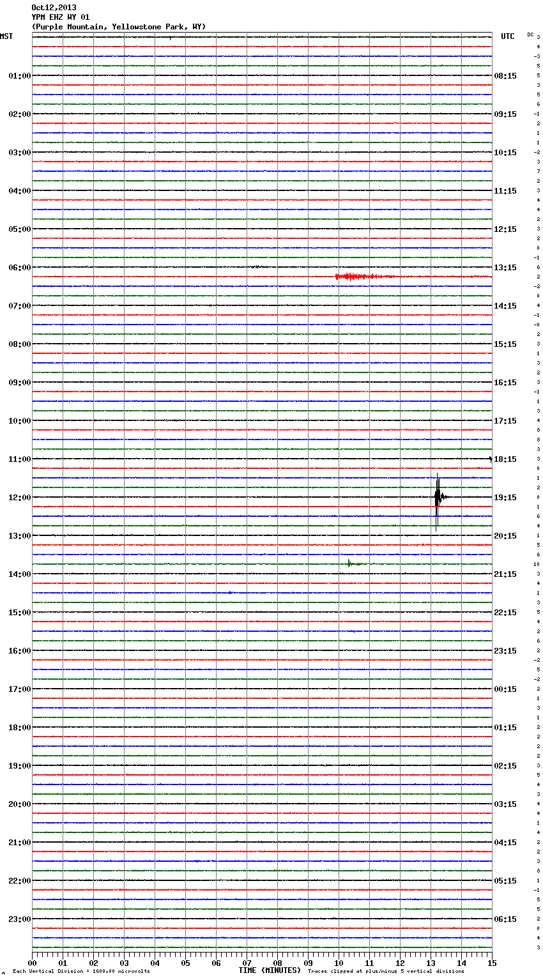This screenshot has width=543, height=980.
Task: Click minute "00" on the bottom axis
Action: [33, 963]
